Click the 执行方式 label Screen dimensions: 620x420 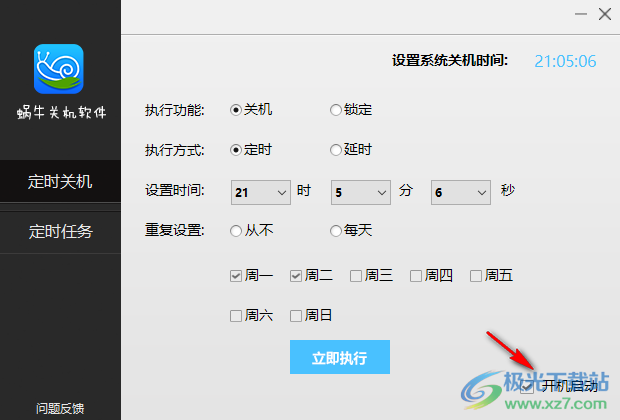[174, 150]
